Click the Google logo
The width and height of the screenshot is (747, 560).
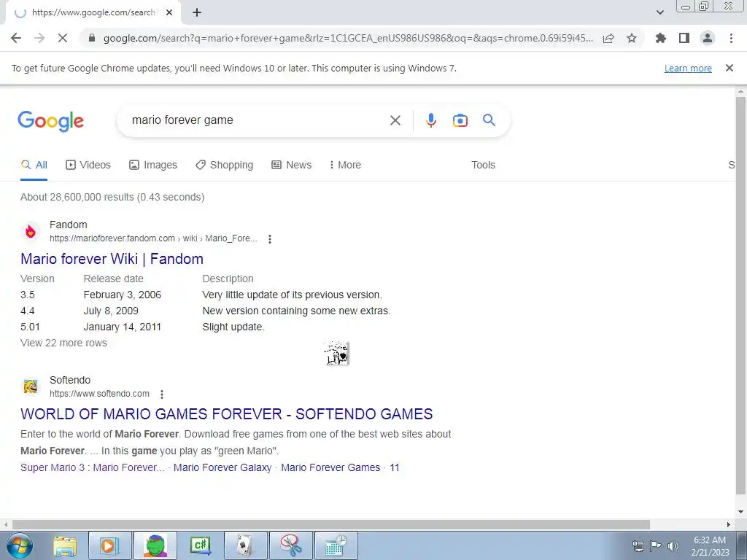pyautogui.click(x=50, y=120)
